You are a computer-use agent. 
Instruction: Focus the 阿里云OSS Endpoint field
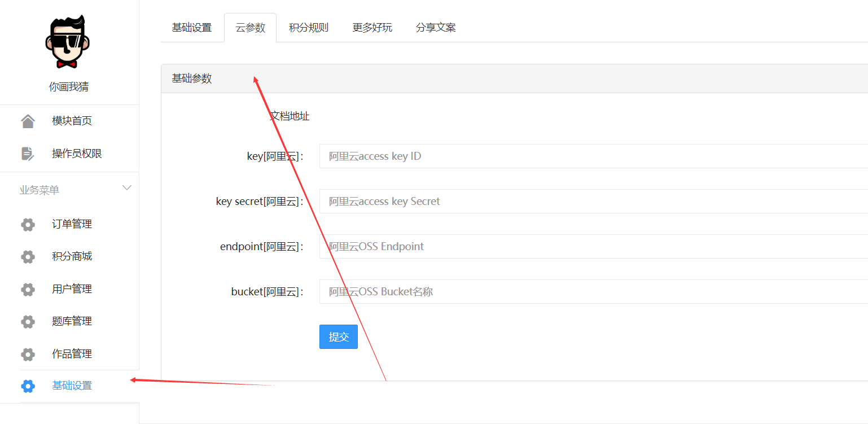coord(594,246)
